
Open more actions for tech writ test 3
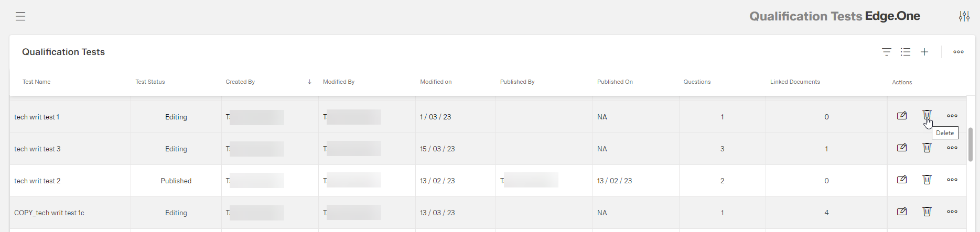(952, 148)
